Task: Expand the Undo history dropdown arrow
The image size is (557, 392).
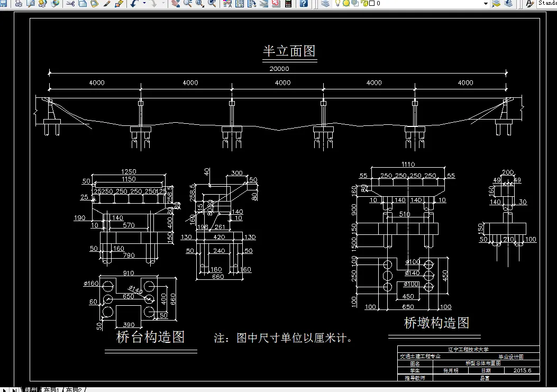Action: [143, 4]
